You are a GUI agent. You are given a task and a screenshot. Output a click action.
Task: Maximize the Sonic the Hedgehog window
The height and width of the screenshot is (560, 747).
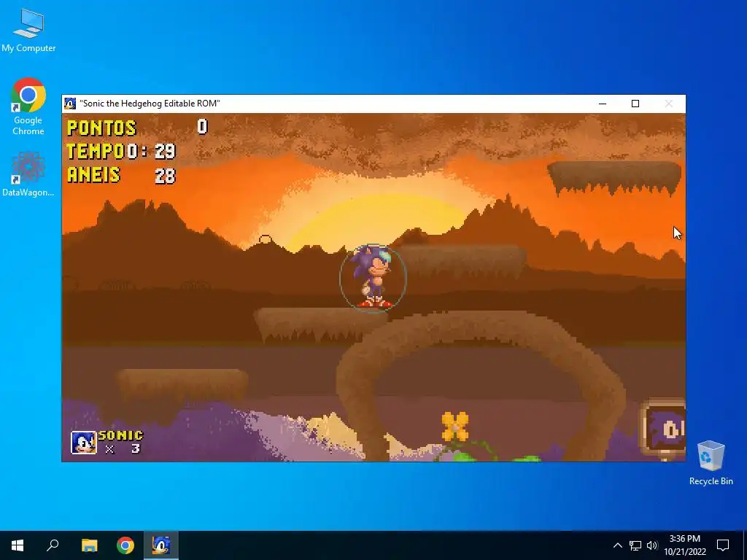[635, 104]
